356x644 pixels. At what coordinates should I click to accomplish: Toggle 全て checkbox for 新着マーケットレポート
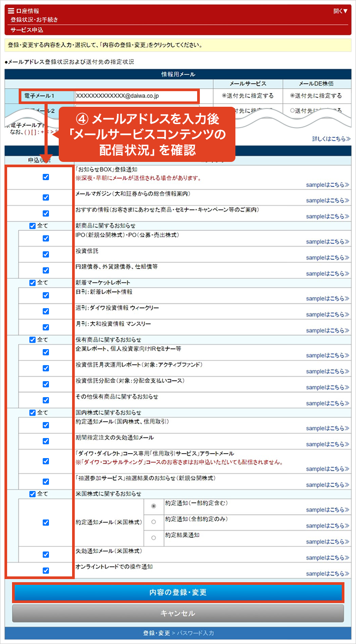click(x=32, y=282)
